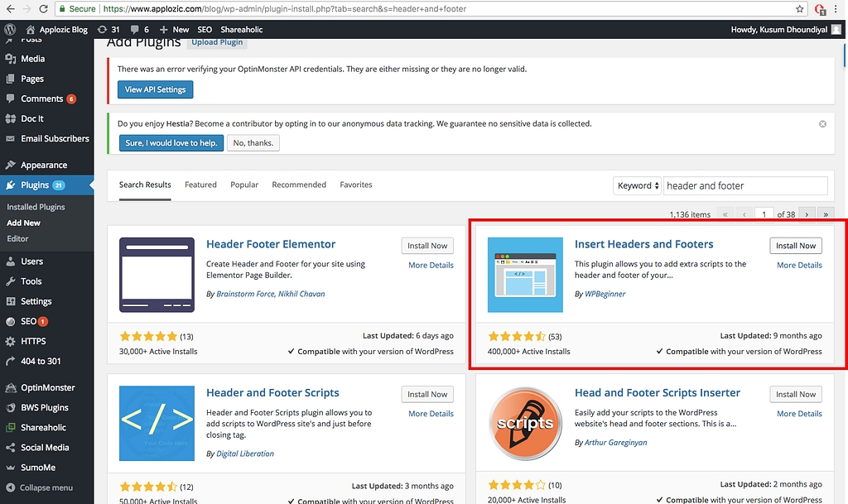The width and height of the screenshot is (848, 504).
Task: Click the Collapse menu arrow icon
Action: tap(10, 487)
